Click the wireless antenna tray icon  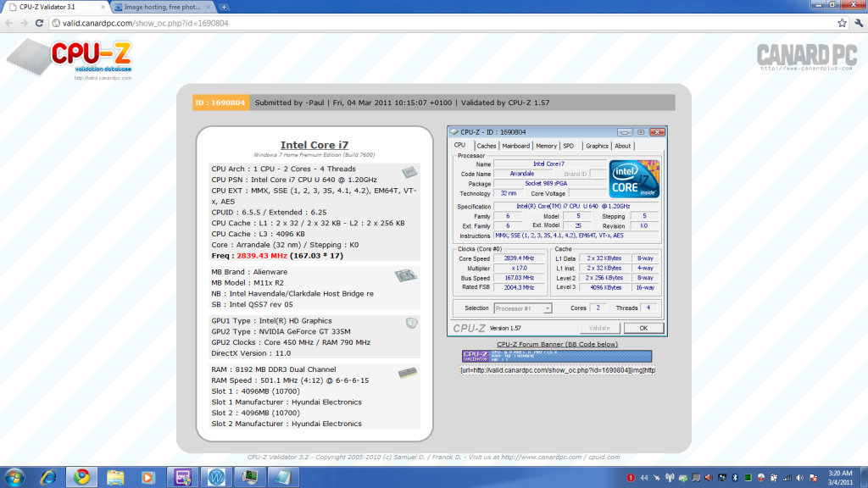click(x=670, y=478)
